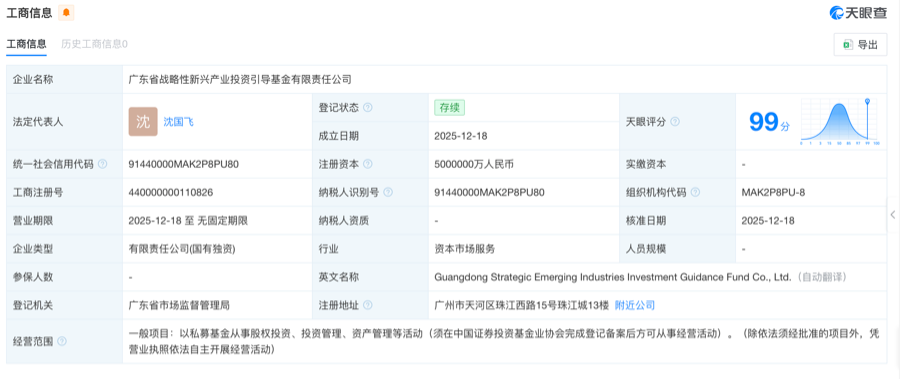This screenshot has width=900, height=379.
Task: Click registration number 440000000110826
Action: (170, 192)
